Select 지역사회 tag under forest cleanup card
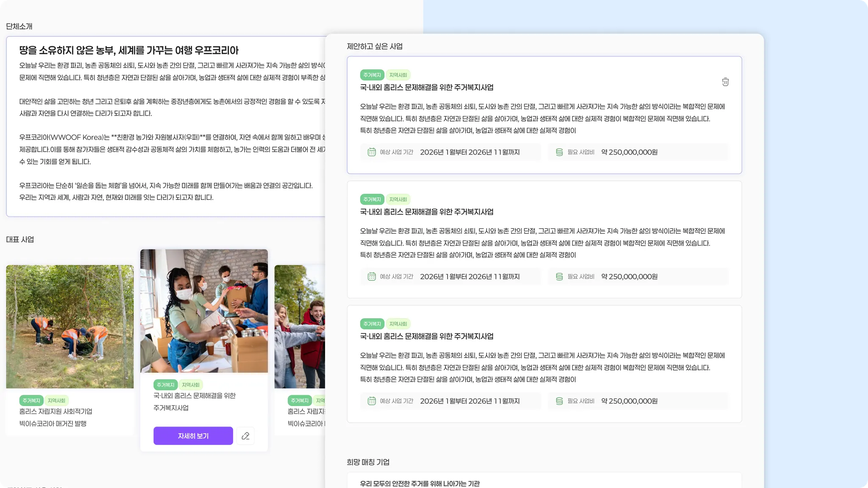The width and height of the screenshot is (868, 488). coord(56,401)
